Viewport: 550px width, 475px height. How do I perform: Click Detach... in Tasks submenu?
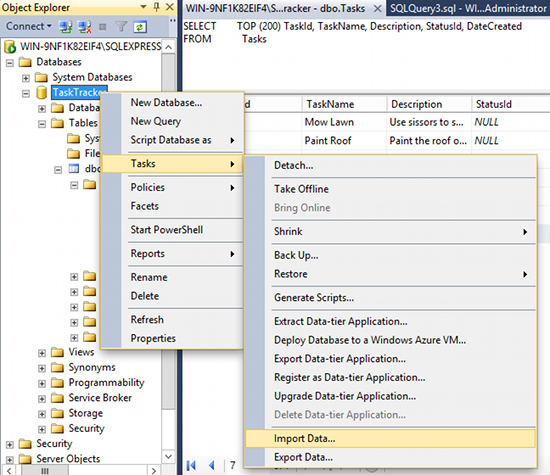click(x=390, y=165)
